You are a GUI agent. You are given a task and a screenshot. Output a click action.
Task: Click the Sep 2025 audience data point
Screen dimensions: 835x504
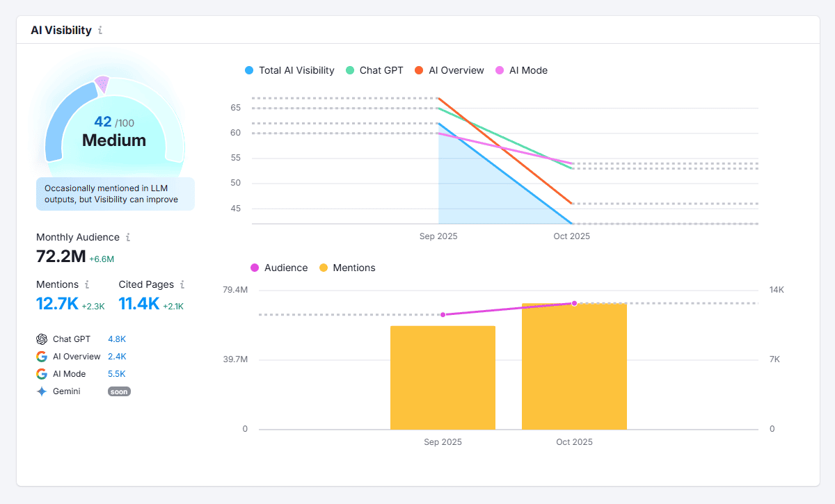(x=443, y=314)
